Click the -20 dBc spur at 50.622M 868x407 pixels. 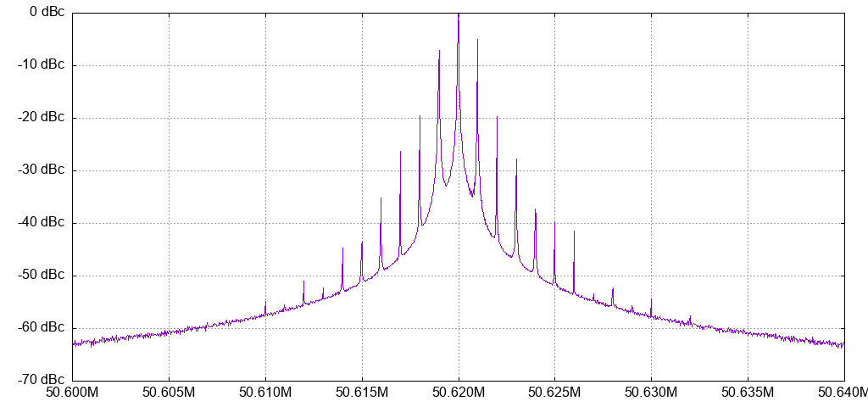[x=497, y=119]
